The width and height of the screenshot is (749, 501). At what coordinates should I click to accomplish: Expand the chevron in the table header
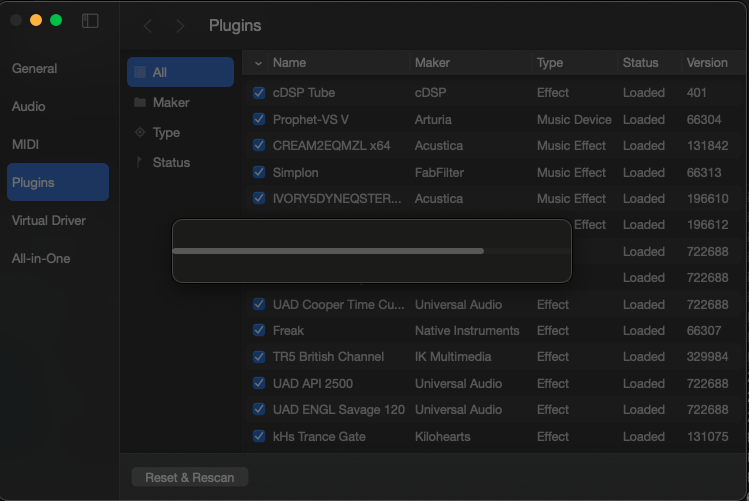(259, 63)
